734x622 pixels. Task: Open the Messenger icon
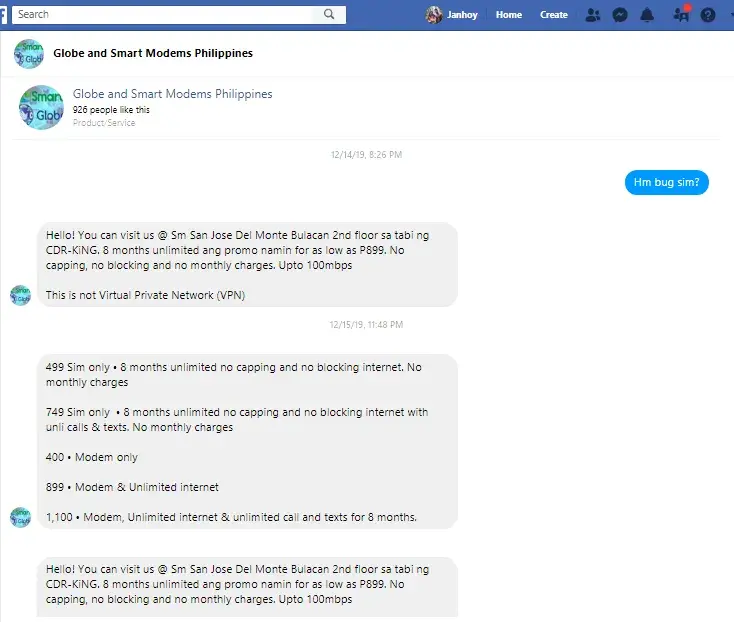[x=620, y=15]
